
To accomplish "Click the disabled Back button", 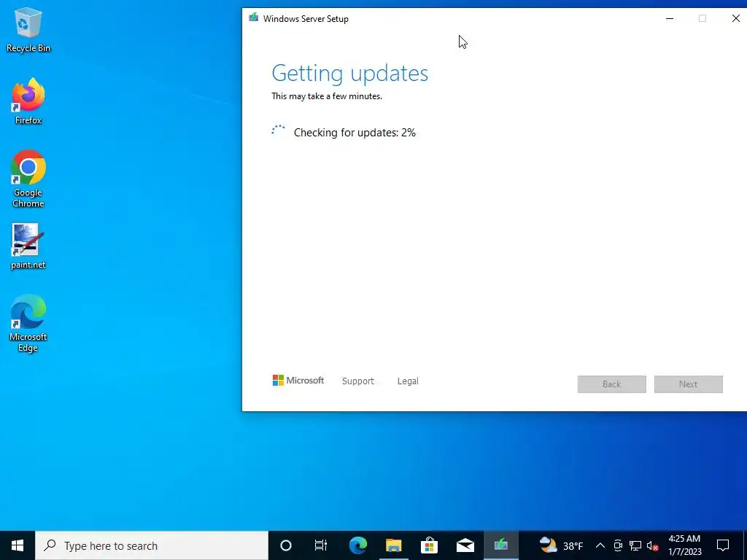I will pos(612,384).
